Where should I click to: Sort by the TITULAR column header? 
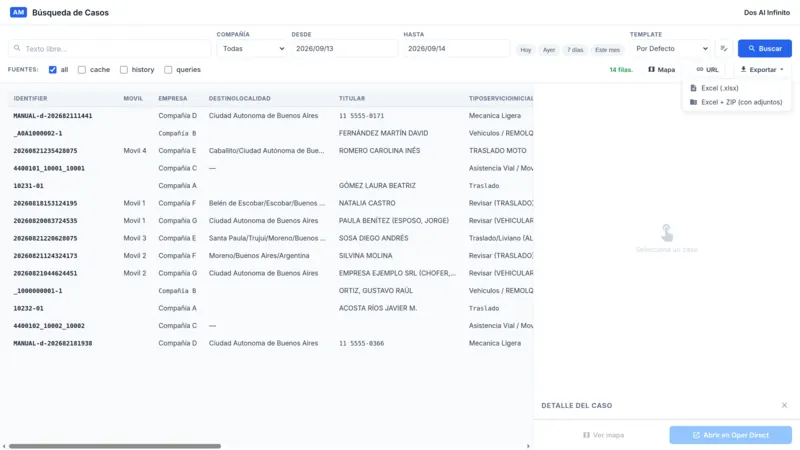(x=352, y=98)
